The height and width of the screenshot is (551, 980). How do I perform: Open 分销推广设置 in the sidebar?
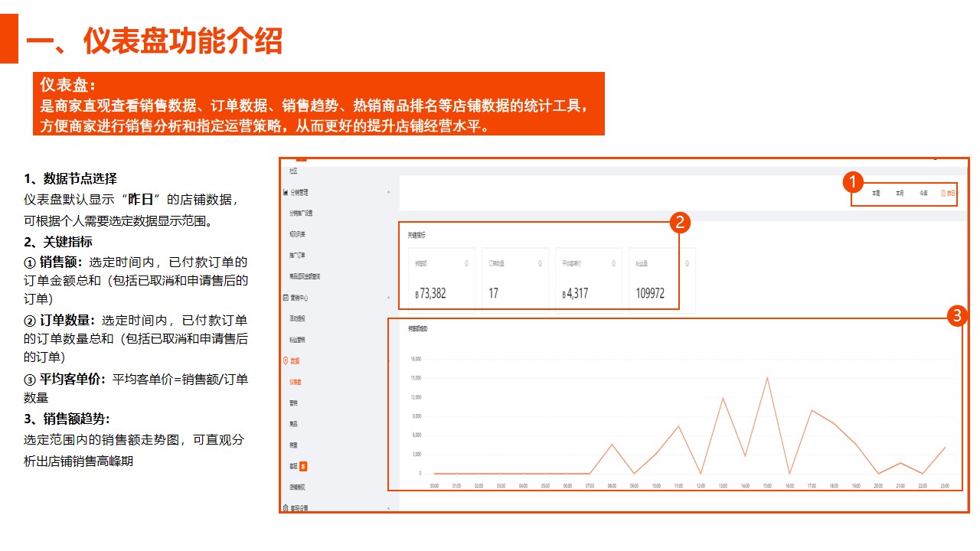tap(301, 214)
